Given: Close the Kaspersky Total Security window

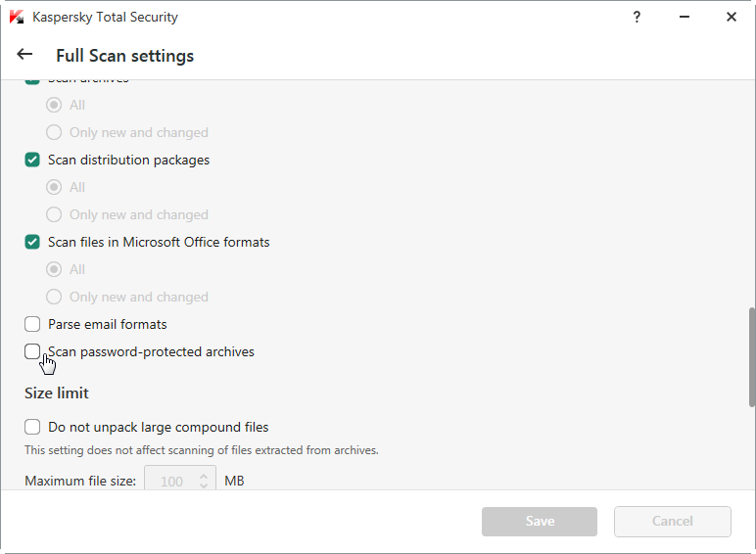Looking at the screenshot, I should coord(732,17).
